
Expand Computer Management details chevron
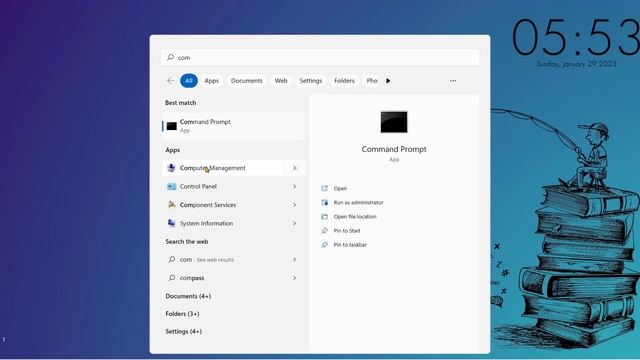click(x=295, y=168)
